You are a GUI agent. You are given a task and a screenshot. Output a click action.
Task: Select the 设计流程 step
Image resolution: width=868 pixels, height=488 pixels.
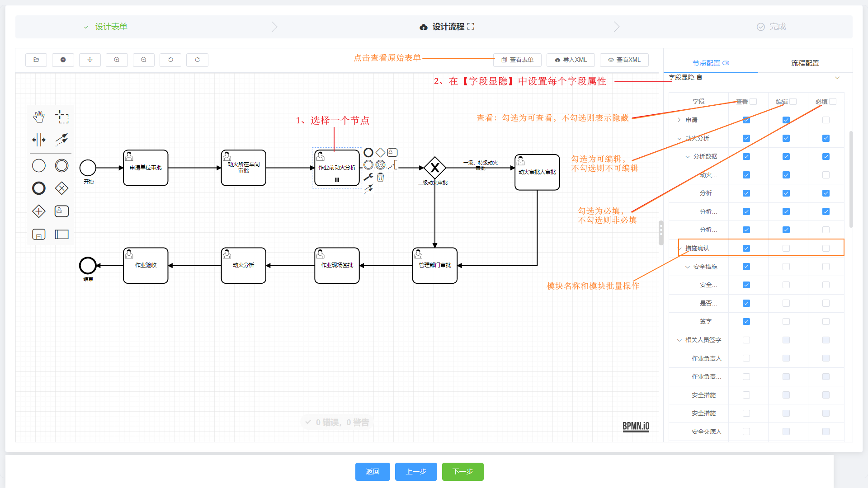[x=448, y=27]
